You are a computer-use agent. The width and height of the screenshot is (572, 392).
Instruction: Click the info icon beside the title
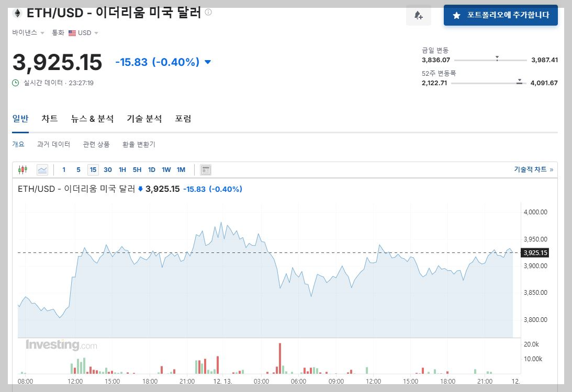pyautogui.click(x=208, y=12)
